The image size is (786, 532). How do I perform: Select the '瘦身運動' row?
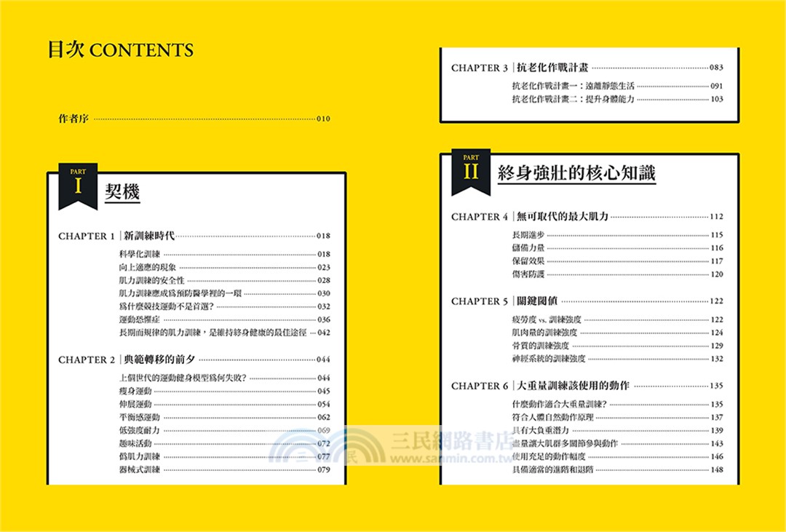225,391
